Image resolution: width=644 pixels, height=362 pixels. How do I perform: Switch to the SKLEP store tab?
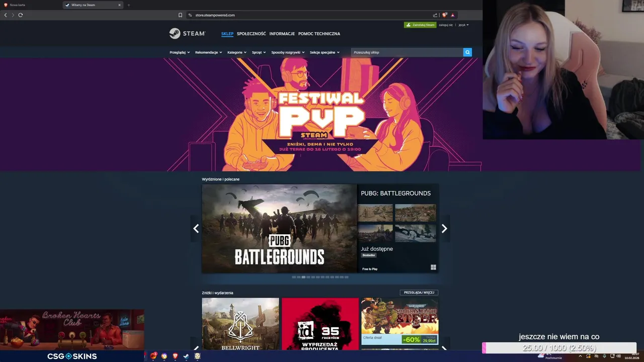point(227,34)
